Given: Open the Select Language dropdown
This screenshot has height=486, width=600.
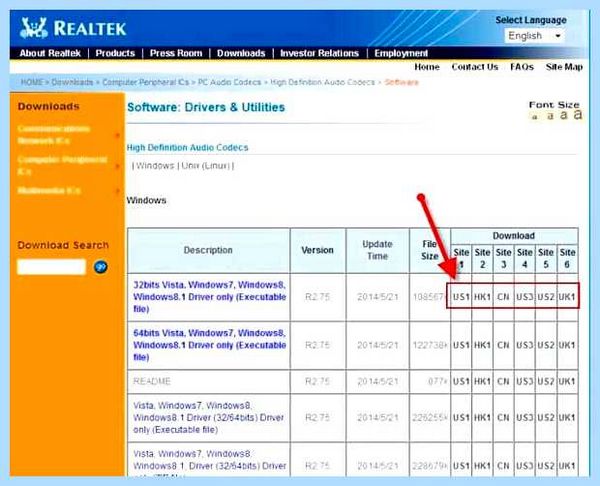Looking at the screenshot, I should (x=535, y=36).
